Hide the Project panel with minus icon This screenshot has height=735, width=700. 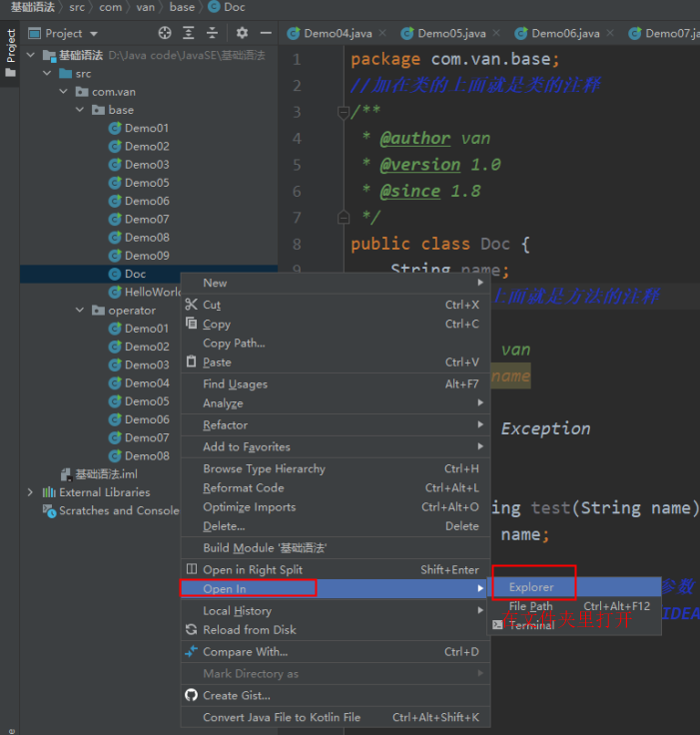[266, 33]
